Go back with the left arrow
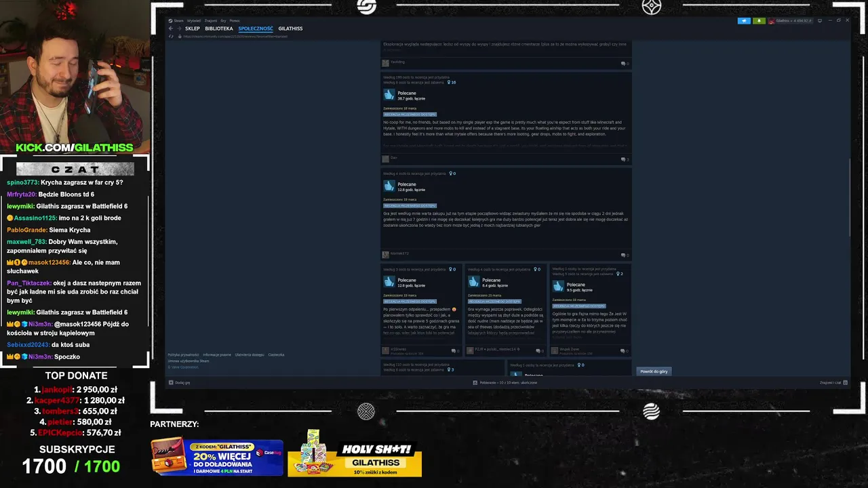This screenshot has height=488, width=868. coord(171,28)
